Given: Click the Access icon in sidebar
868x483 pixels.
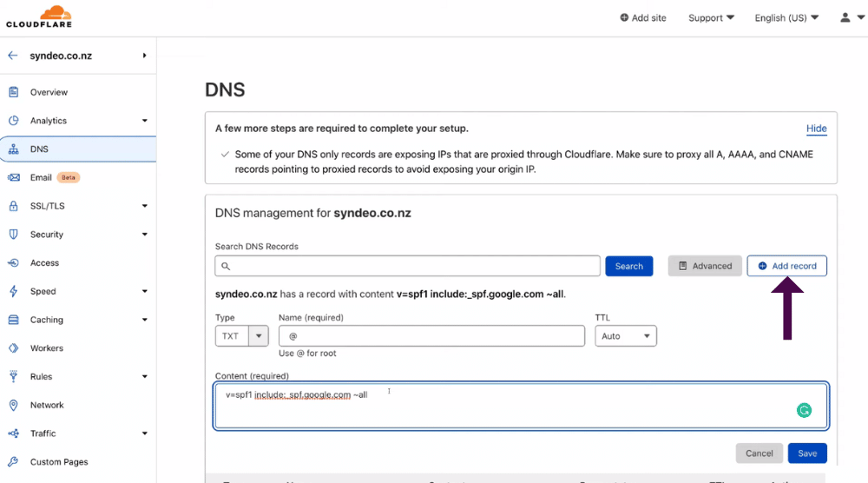Looking at the screenshot, I should coord(13,262).
